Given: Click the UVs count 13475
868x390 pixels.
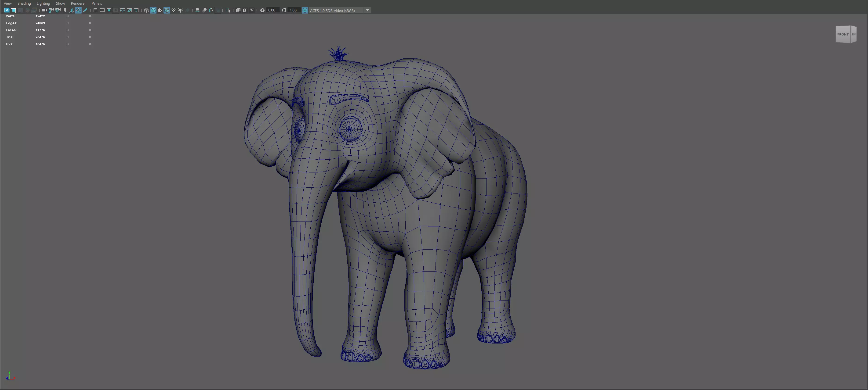Looking at the screenshot, I should pos(40,44).
